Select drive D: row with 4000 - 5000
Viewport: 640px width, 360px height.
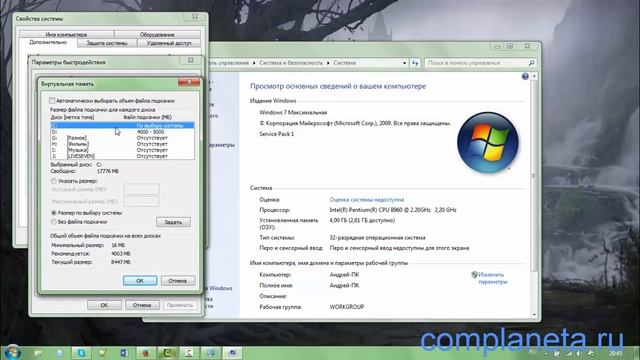point(122,132)
